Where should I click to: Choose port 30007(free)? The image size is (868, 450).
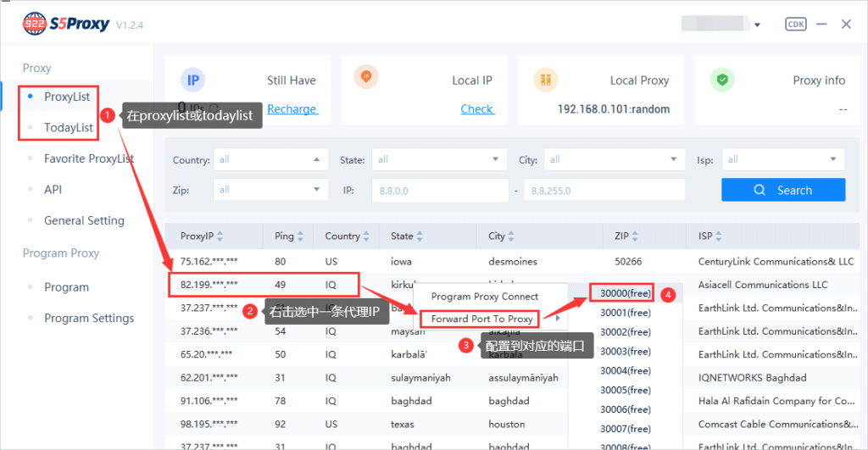626,429
